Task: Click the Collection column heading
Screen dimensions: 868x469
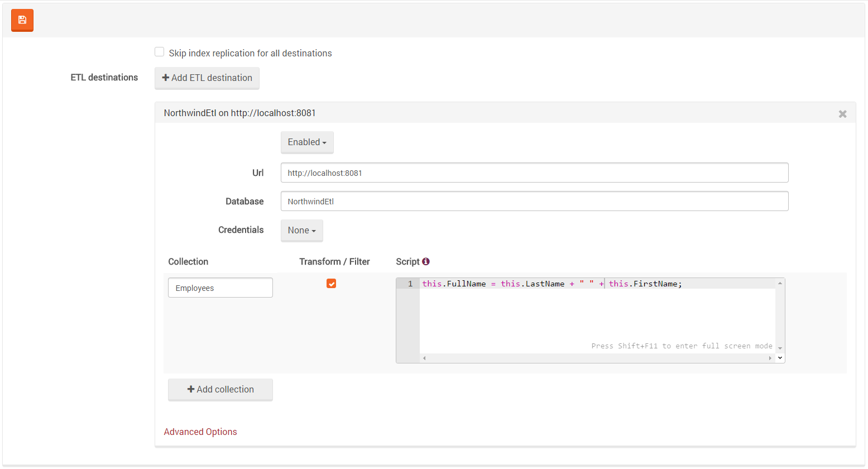Action: pyautogui.click(x=188, y=262)
